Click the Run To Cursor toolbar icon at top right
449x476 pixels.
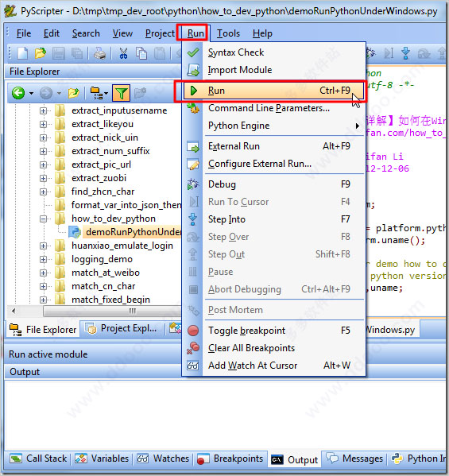389,53
